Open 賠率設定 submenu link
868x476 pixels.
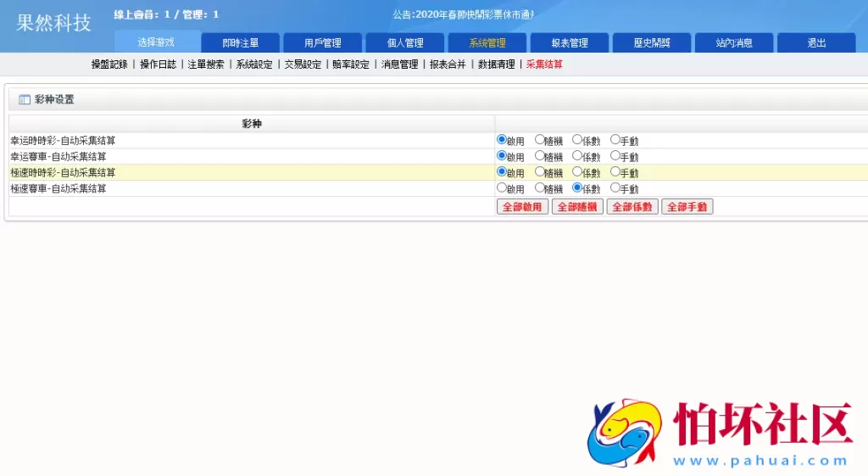(351, 64)
